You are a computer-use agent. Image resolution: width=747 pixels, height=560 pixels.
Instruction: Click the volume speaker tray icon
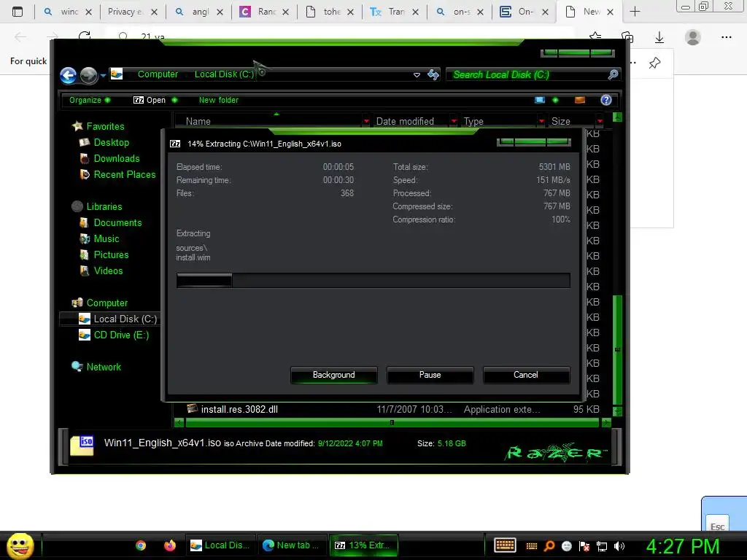(x=619, y=546)
